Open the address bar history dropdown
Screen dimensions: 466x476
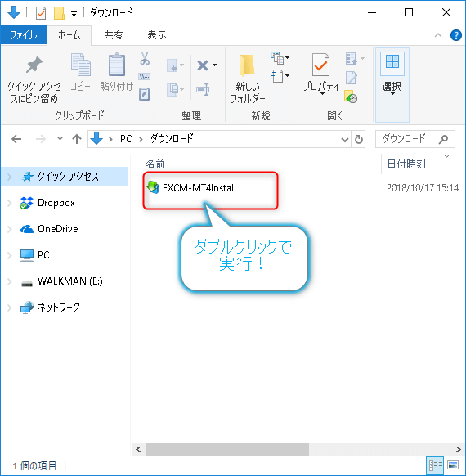345,140
